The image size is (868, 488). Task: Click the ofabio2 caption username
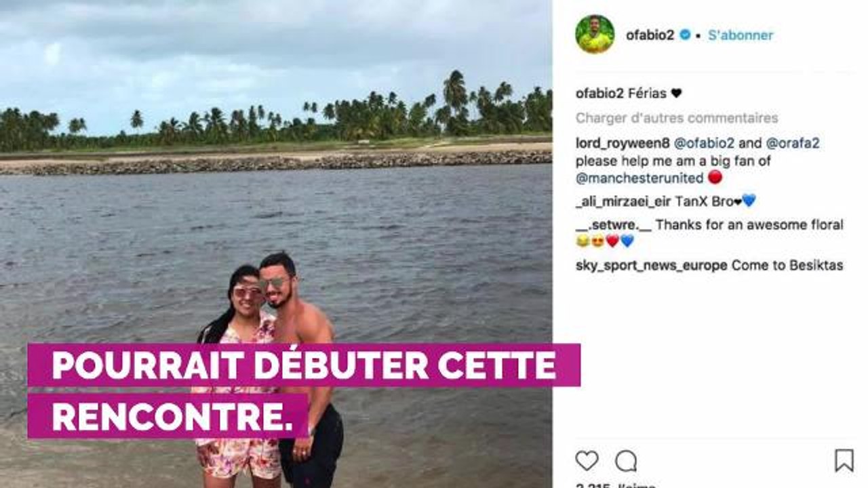pos(599,94)
